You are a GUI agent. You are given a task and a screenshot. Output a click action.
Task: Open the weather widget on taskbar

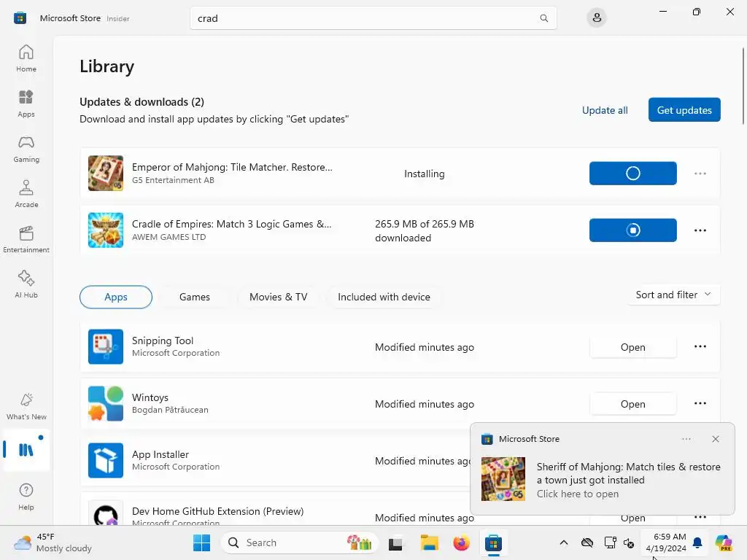tap(53, 542)
